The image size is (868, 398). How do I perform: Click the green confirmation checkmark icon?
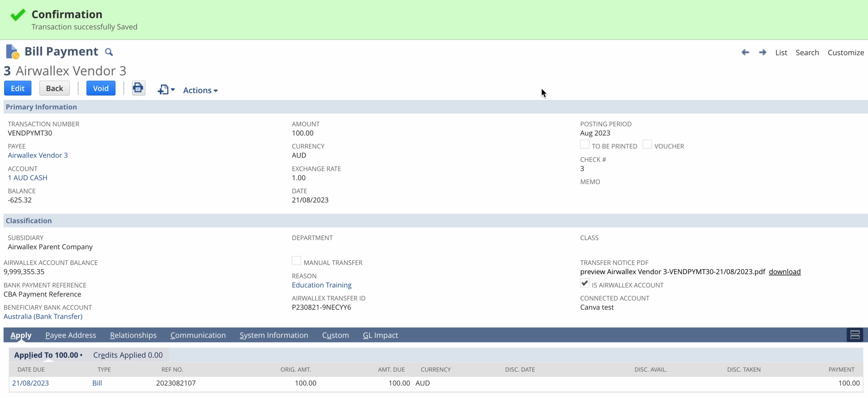18,14
